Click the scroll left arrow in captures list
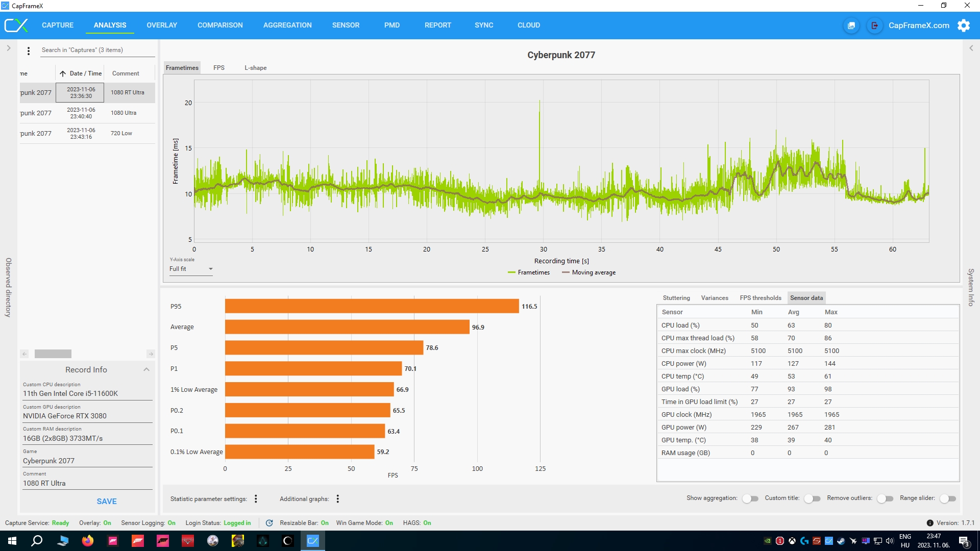This screenshot has height=551, width=980. click(x=24, y=354)
